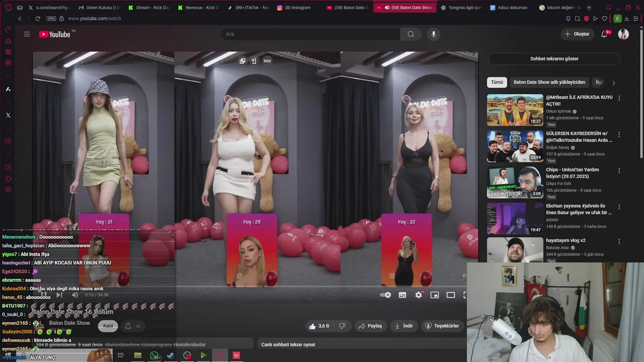Click the Katıl join button
644x362 pixels.
[108, 326]
